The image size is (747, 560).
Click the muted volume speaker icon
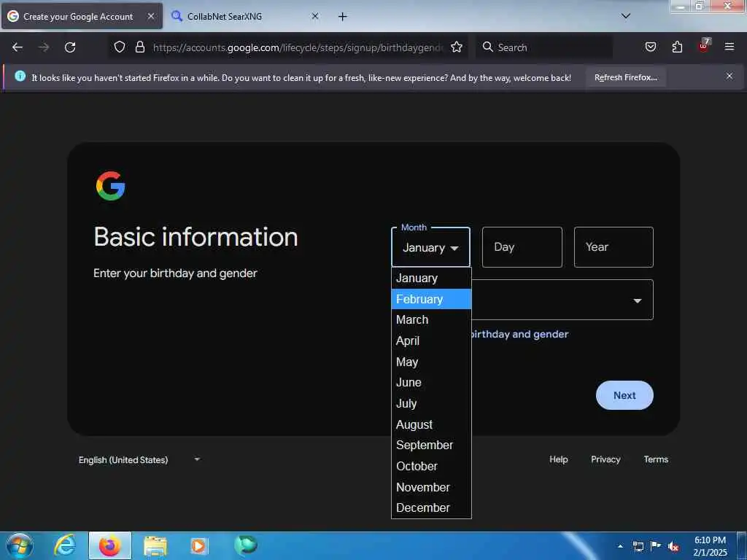pos(673,546)
